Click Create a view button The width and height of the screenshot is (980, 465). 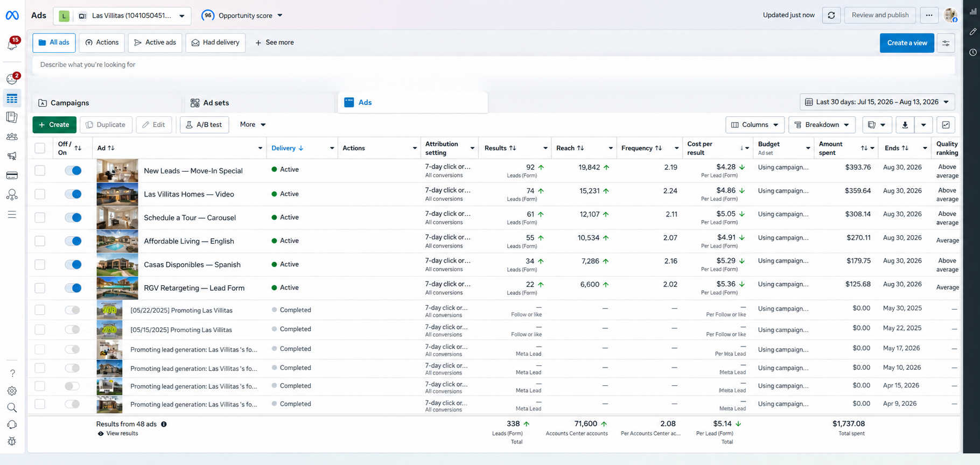[x=907, y=43]
